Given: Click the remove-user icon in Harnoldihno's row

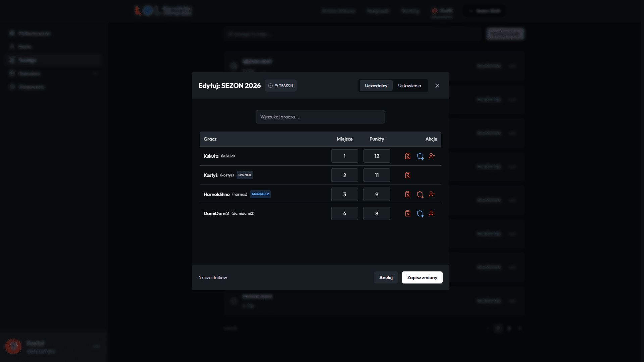Looking at the screenshot, I should click(x=432, y=194).
